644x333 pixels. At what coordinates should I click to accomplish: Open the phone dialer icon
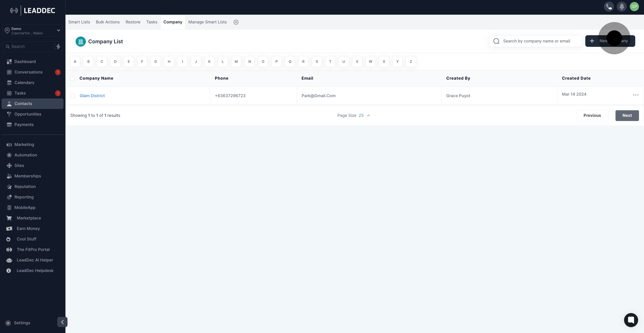coord(609,7)
